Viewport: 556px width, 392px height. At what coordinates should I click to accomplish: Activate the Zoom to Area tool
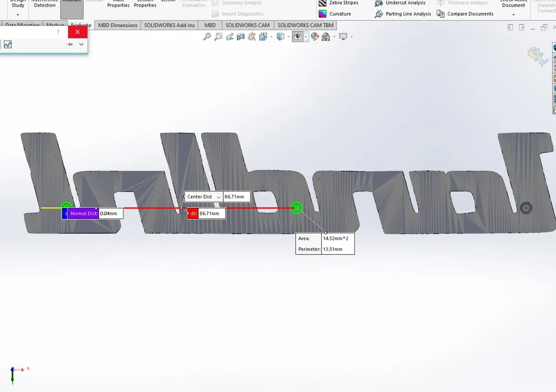pyautogui.click(x=219, y=37)
